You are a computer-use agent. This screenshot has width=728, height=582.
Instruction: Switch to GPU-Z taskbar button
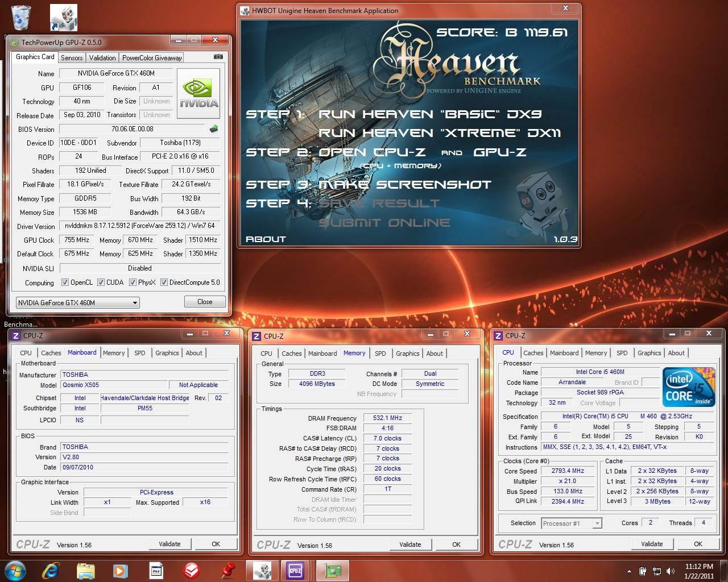pyautogui.click(x=332, y=570)
